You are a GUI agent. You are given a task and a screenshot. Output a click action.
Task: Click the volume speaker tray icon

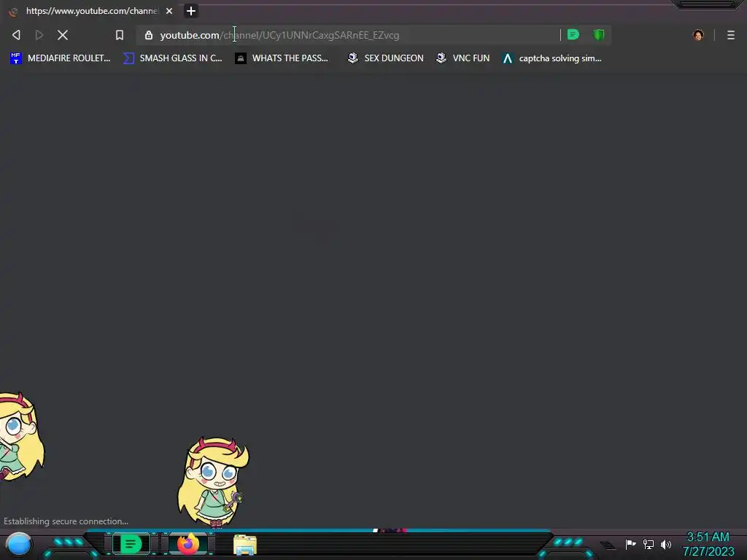click(665, 544)
